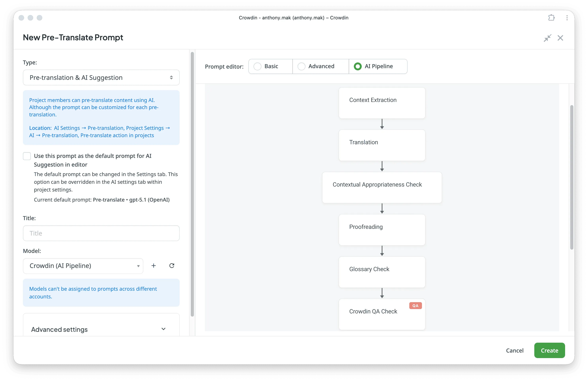Enable the default prompt for AI Suggestion checkbox
The width and height of the screenshot is (588, 381).
coord(27,156)
